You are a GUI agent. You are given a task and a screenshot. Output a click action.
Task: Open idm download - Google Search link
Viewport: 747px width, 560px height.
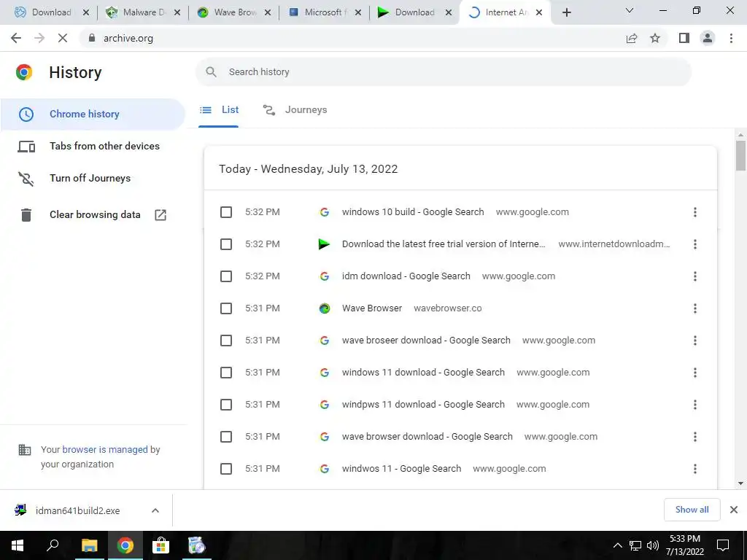tap(406, 276)
